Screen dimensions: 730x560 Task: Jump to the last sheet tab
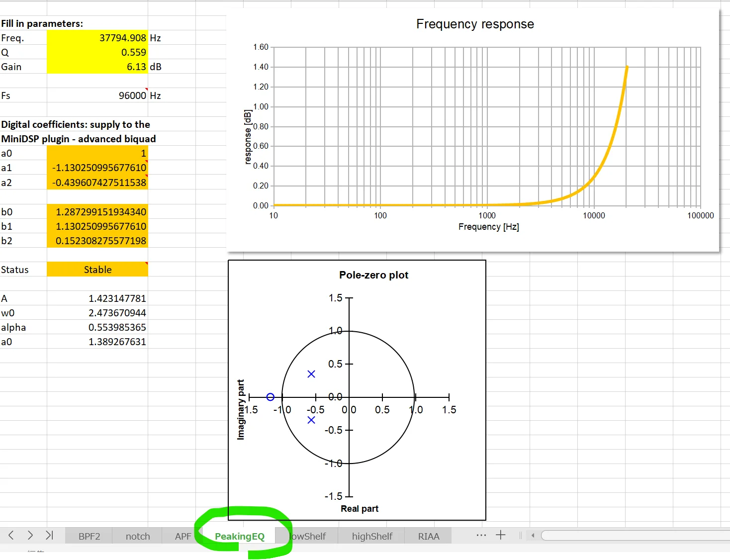coord(49,535)
